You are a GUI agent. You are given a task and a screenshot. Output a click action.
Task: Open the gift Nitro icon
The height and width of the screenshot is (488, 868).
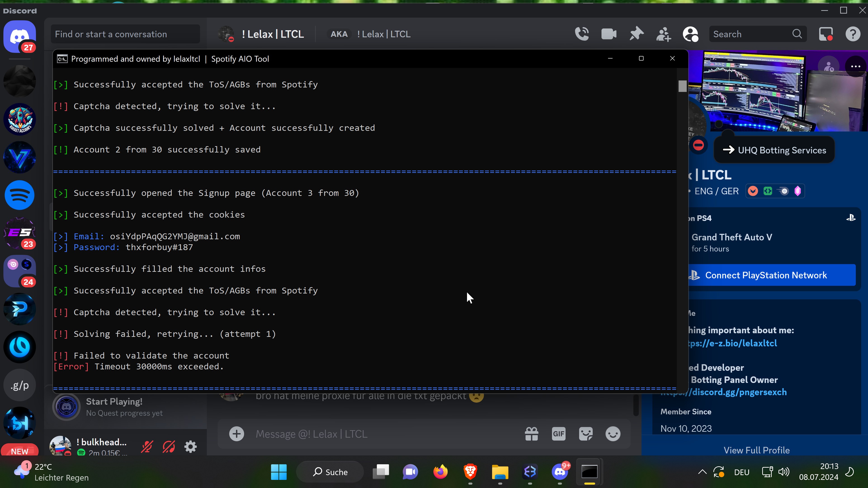(x=531, y=434)
